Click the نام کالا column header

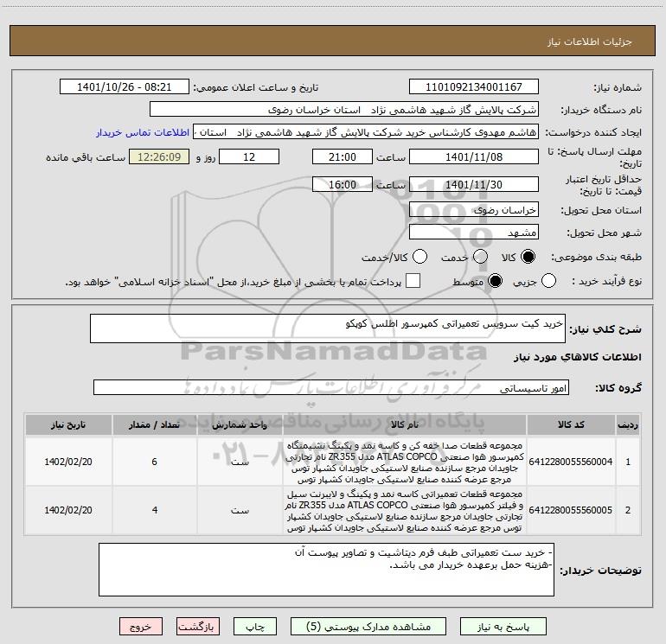coord(404,425)
